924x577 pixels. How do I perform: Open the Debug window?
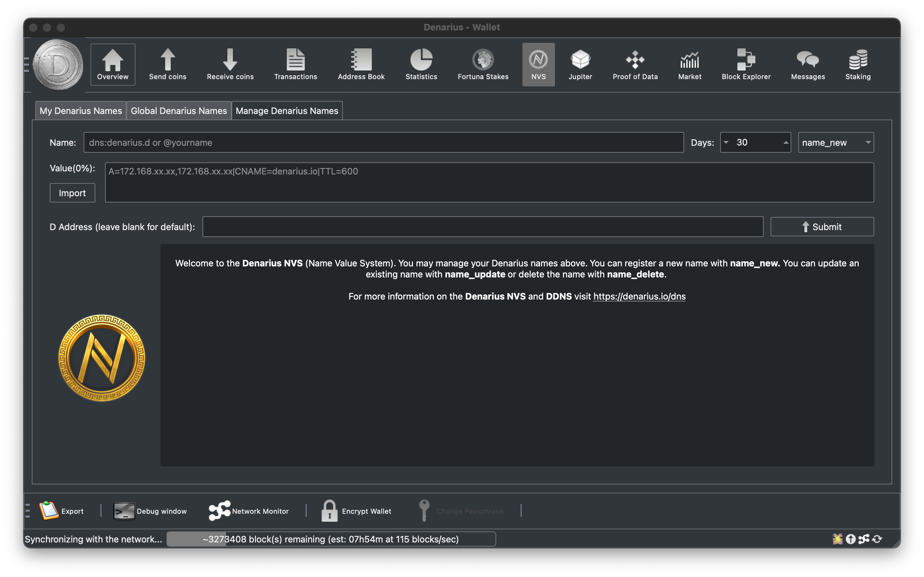pyautogui.click(x=150, y=511)
